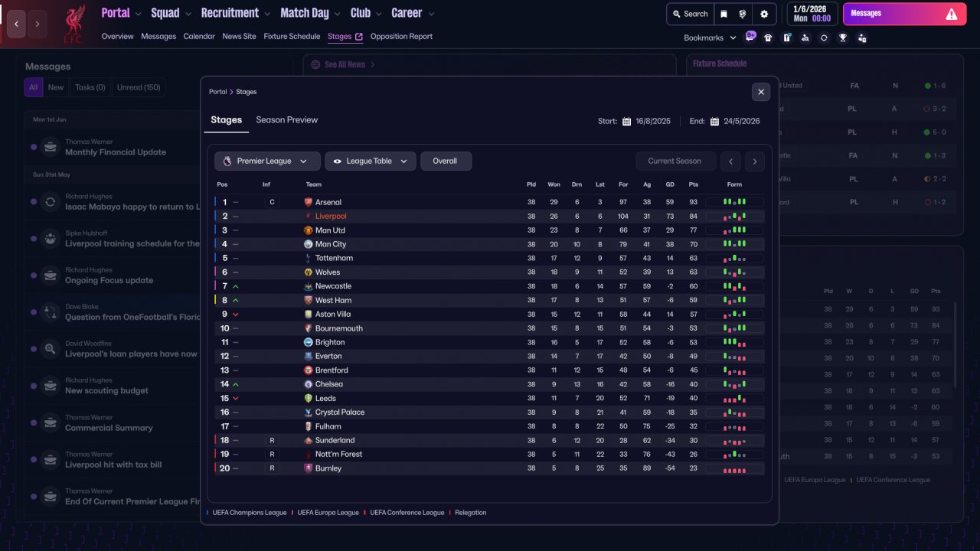Click the Monthly Financial Update message icon
The width and height of the screenshot is (980, 551).
coord(50,147)
